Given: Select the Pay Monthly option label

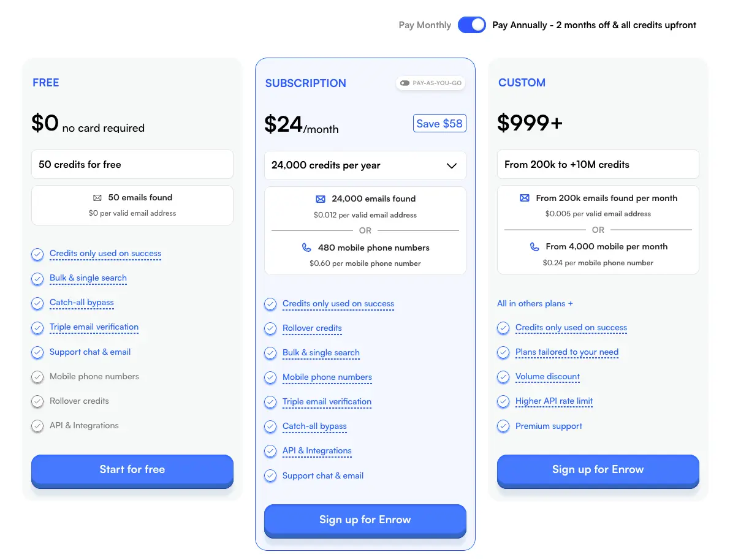Looking at the screenshot, I should click(425, 25).
